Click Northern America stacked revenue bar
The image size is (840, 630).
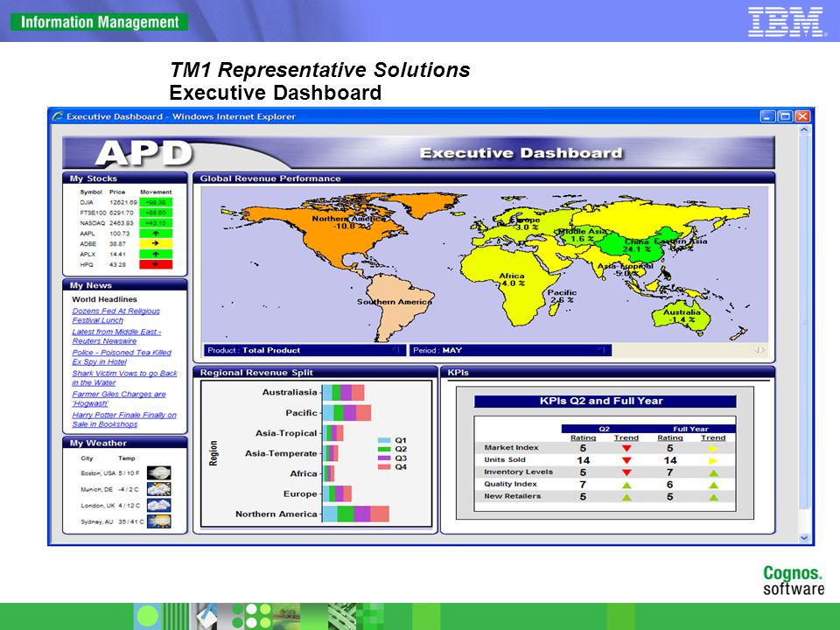356,514
